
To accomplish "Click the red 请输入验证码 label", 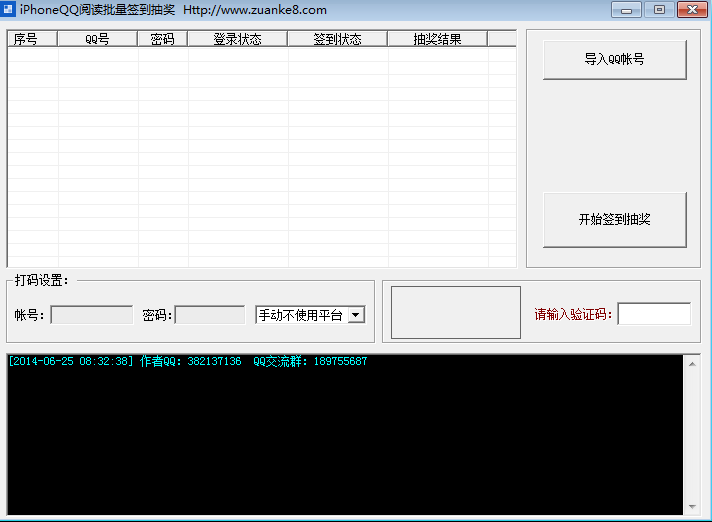I will [574, 314].
